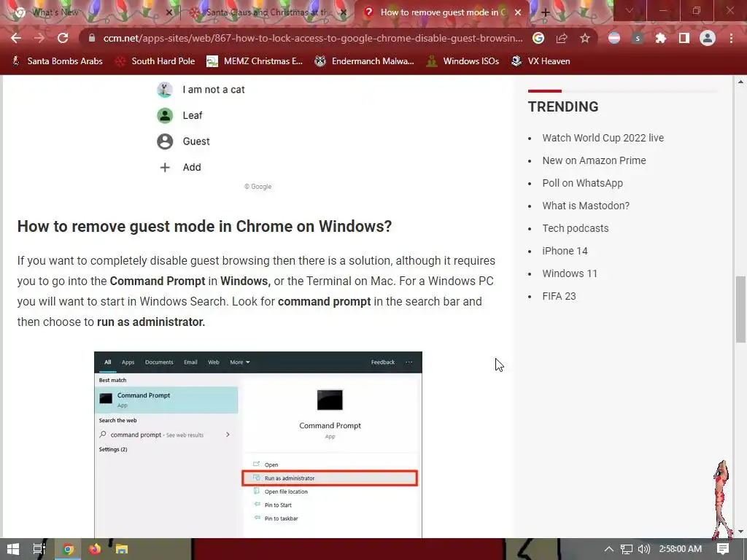Open the Extensions puzzle piece menu
Viewport: 747px width, 560px height.
[661, 38]
